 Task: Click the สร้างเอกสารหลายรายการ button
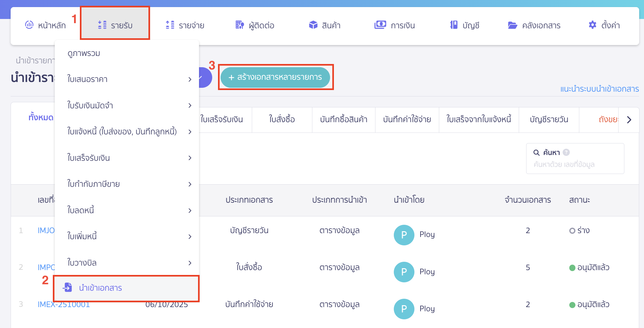275,77
